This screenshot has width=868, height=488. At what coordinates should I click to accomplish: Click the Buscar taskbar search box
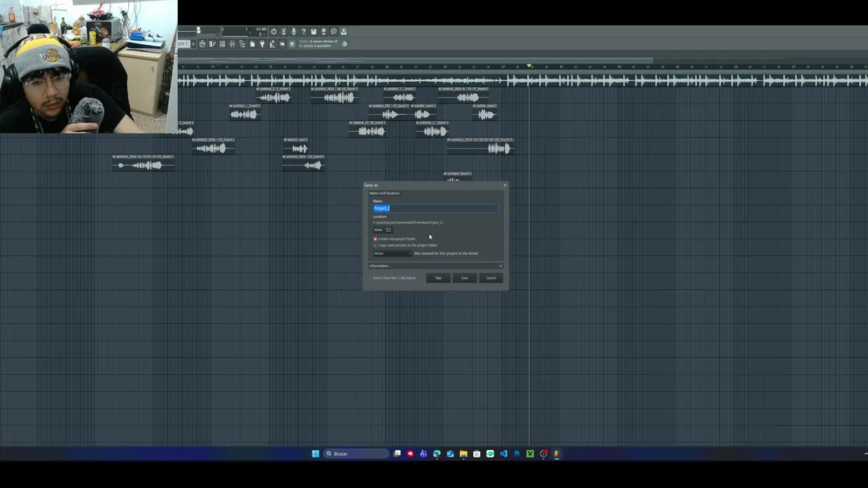point(356,453)
